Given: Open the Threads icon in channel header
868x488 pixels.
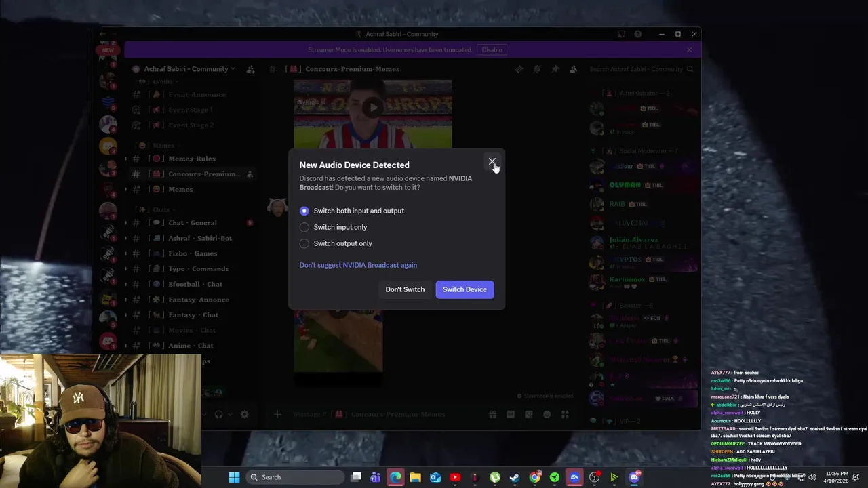Looking at the screenshot, I should pos(519,69).
